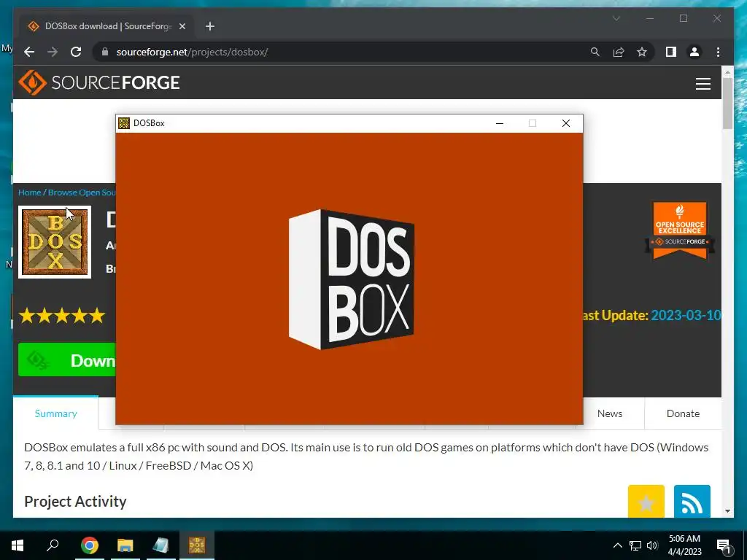Open the notification center icon

[x=724, y=545]
